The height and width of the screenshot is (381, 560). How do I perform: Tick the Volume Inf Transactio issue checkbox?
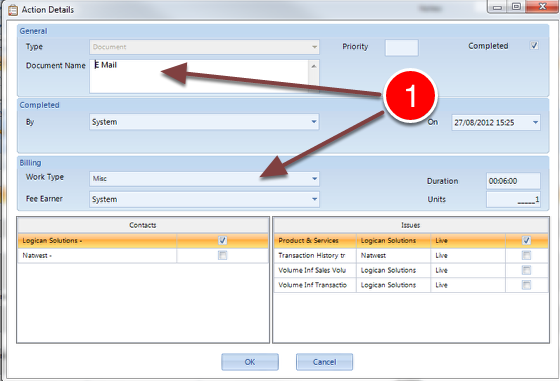click(526, 285)
